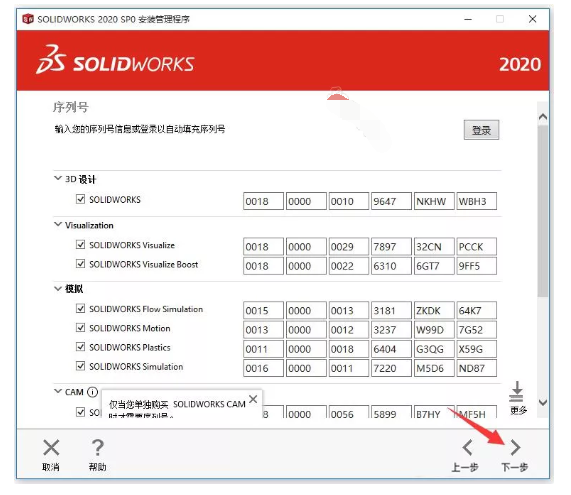Toggle SOLIDWORKS Visualize Boost checkbox
Image resolution: width=571 pixels, height=495 pixels.
point(80,263)
